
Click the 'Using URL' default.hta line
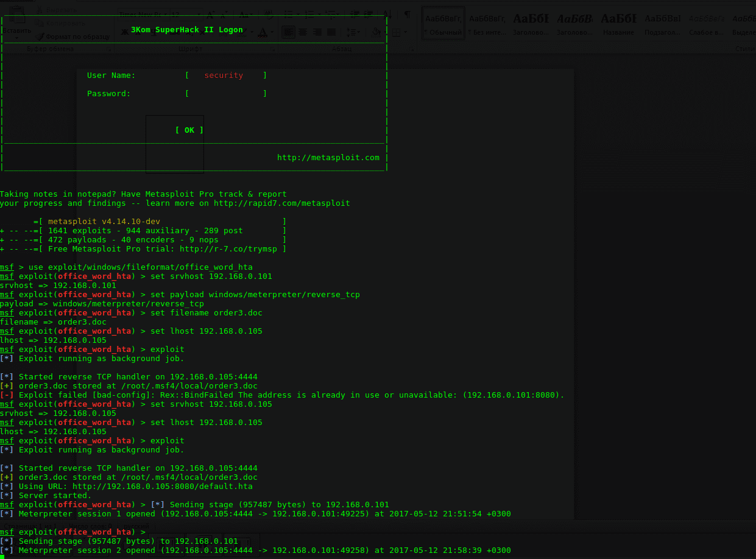(x=126, y=487)
